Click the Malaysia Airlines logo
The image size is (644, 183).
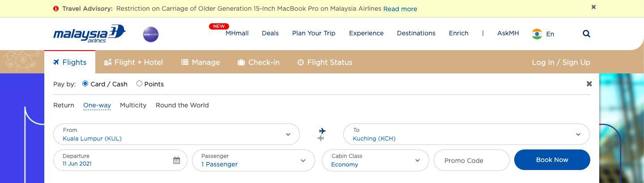click(90, 34)
